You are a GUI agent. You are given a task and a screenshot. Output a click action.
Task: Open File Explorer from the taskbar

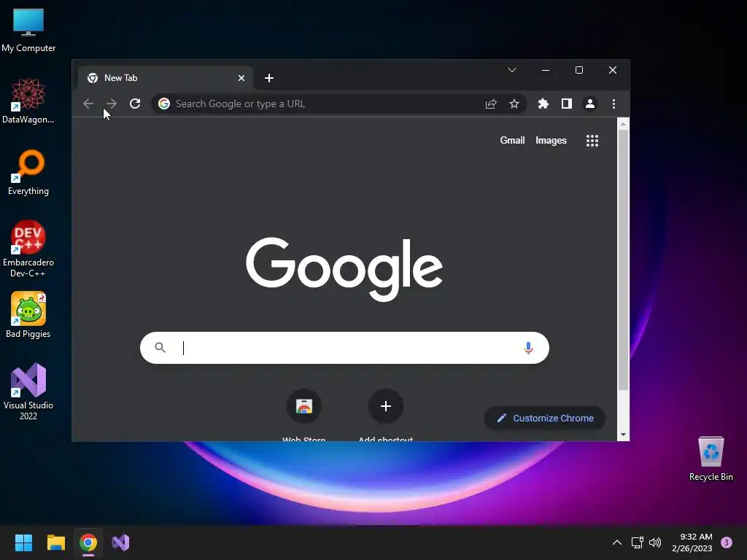coord(55,542)
